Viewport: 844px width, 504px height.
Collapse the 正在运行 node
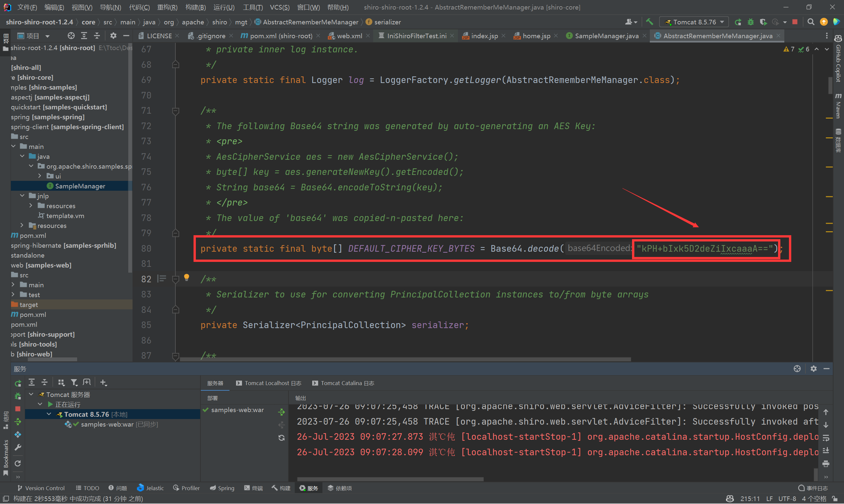[x=40, y=404]
